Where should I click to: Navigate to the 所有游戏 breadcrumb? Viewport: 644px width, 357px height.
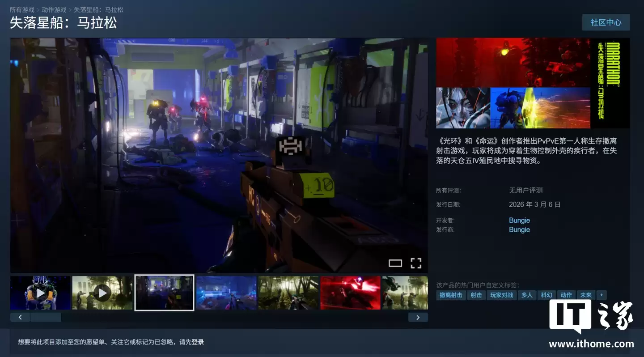[x=21, y=9]
